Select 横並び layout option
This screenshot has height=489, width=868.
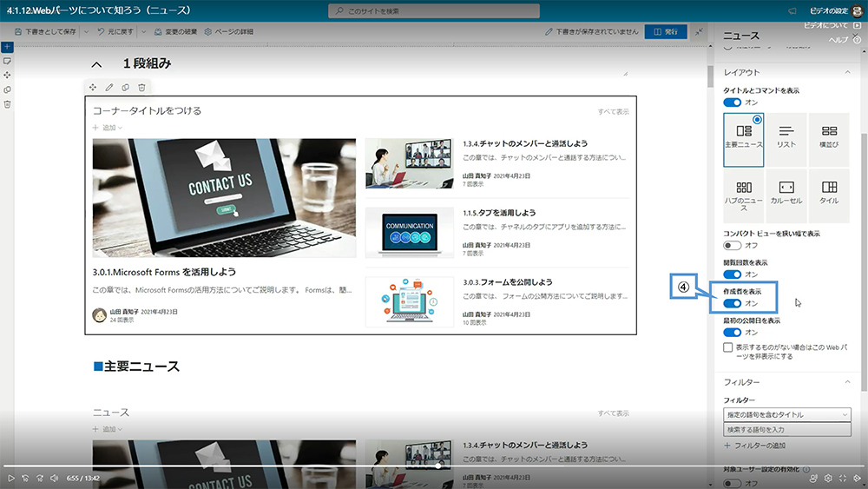(x=829, y=140)
